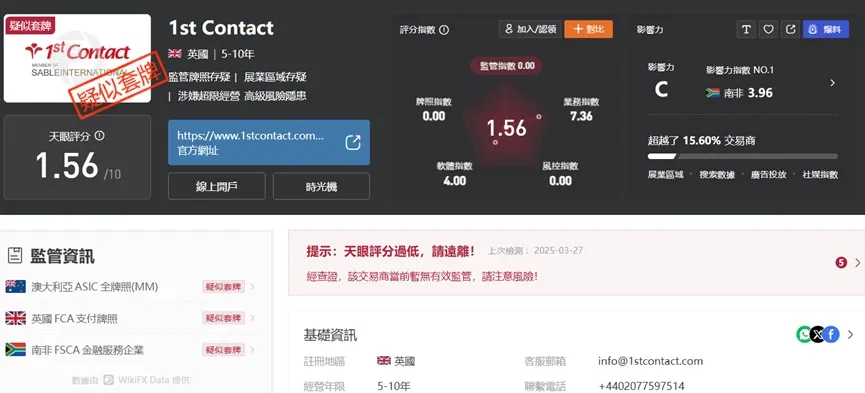Click the 加入/認領 button

click(531, 29)
